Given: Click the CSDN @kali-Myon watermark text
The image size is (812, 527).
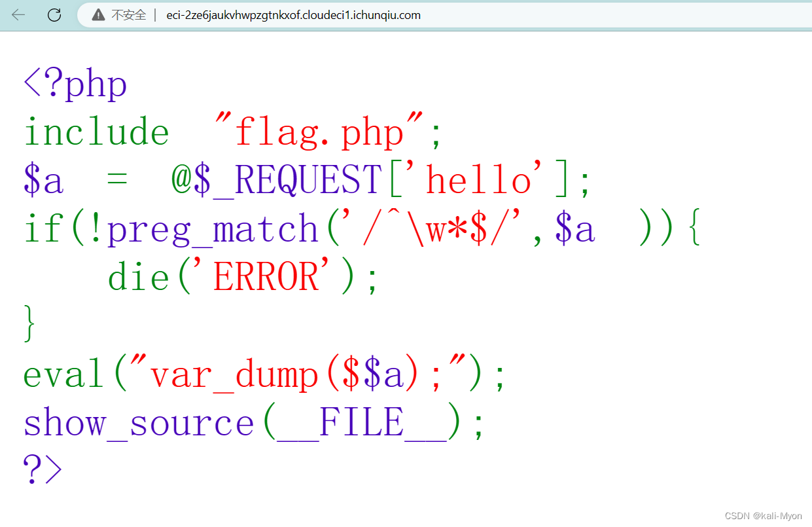Looking at the screenshot, I should (763, 516).
